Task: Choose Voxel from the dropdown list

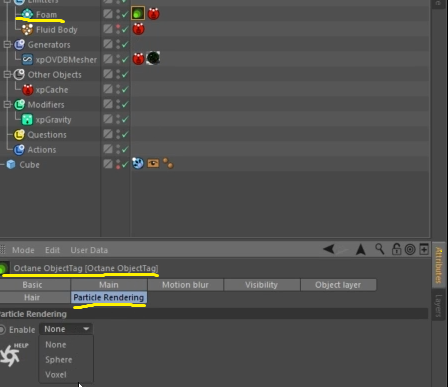Action: click(x=56, y=375)
